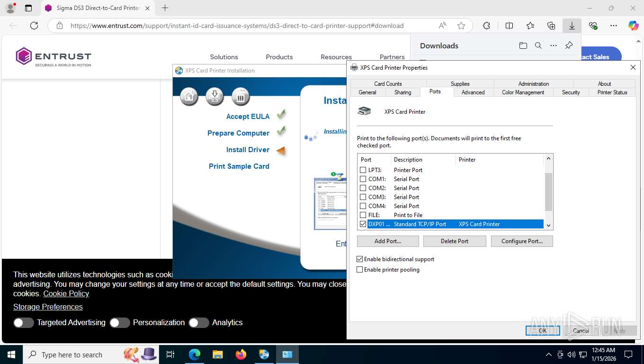Open Microsoft Edge from taskbar
The height and width of the screenshot is (364, 644).
(195, 355)
